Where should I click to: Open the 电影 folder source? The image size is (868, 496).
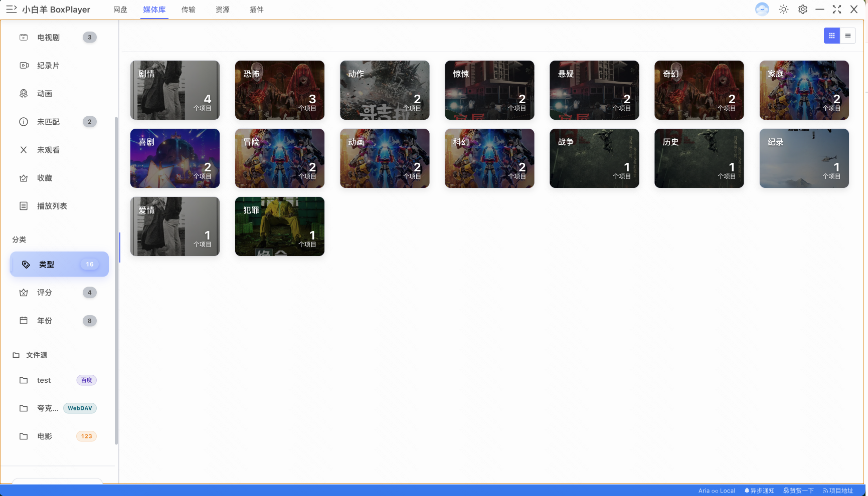[45, 436]
